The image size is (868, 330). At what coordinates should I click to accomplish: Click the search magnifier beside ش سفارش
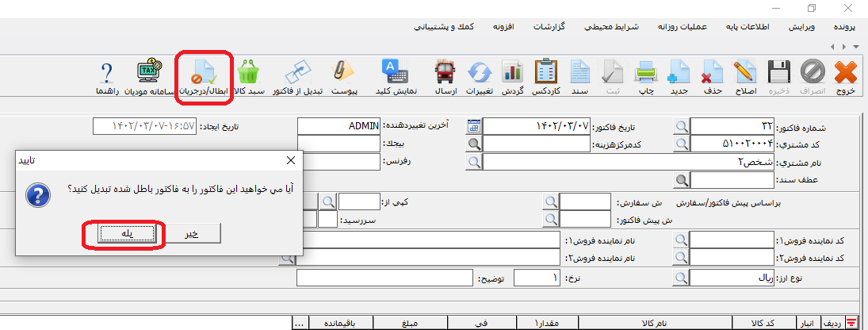(x=550, y=202)
